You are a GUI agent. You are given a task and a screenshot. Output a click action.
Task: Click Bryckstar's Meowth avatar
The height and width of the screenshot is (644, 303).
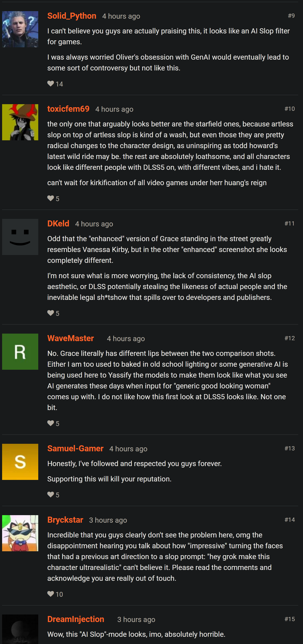point(20,533)
